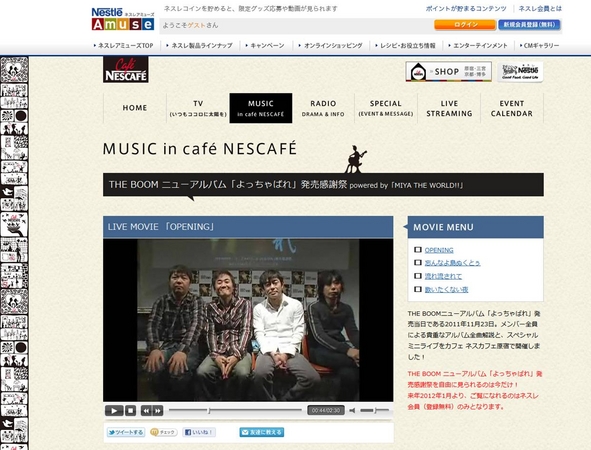Mute the video with the speaker icon
The width and height of the screenshot is (591, 450).
coord(352,410)
